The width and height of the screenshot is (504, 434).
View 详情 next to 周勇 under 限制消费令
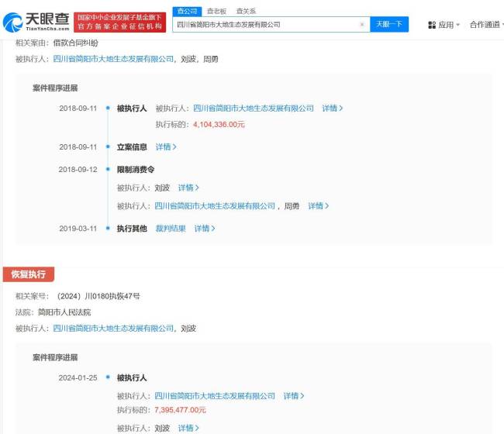point(318,206)
